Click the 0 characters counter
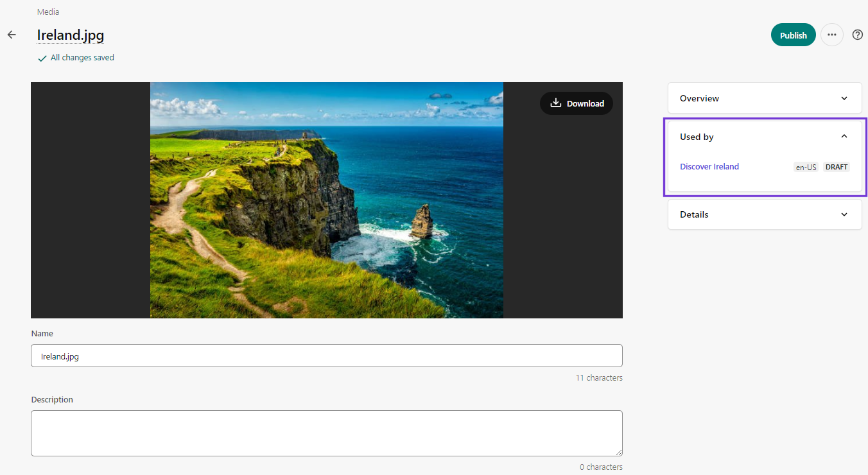Viewport: 868px width, 475px height. point(601,467)
